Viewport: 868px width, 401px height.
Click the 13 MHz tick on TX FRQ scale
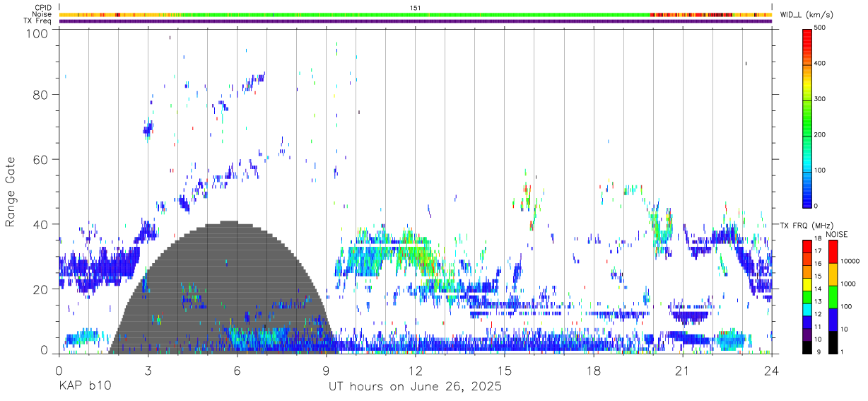pyautogui.click(x=817, y=301)
